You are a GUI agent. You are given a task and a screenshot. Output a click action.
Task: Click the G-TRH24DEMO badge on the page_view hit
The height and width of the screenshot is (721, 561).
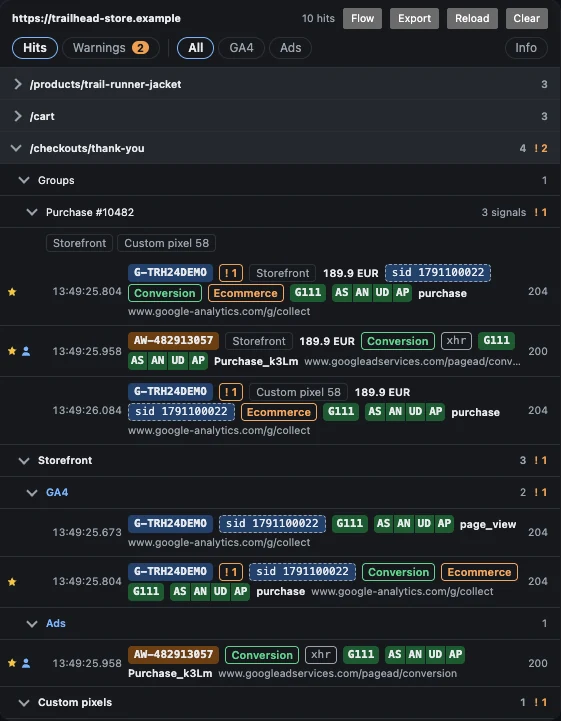(170, 523)
